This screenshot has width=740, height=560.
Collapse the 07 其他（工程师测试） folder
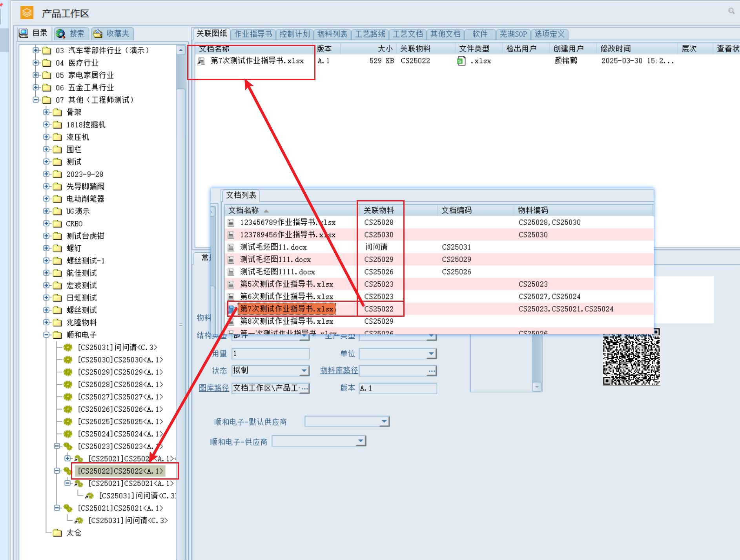36,100
